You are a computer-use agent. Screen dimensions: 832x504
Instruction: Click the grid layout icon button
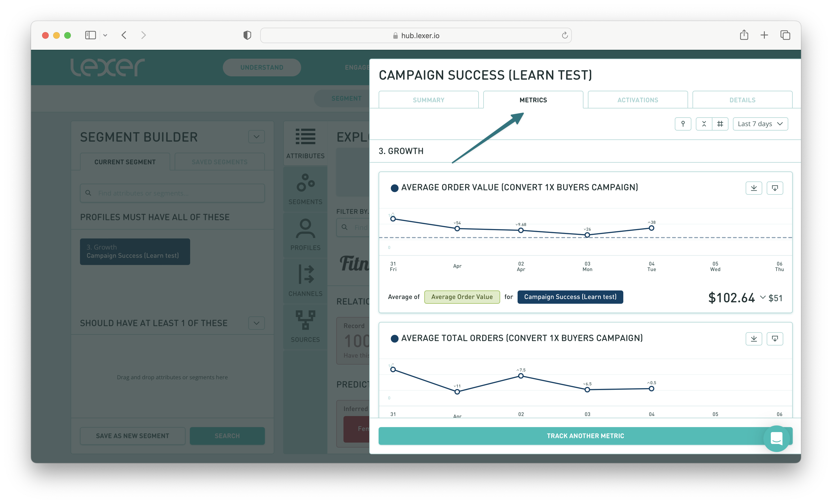[x=720, y=124]
